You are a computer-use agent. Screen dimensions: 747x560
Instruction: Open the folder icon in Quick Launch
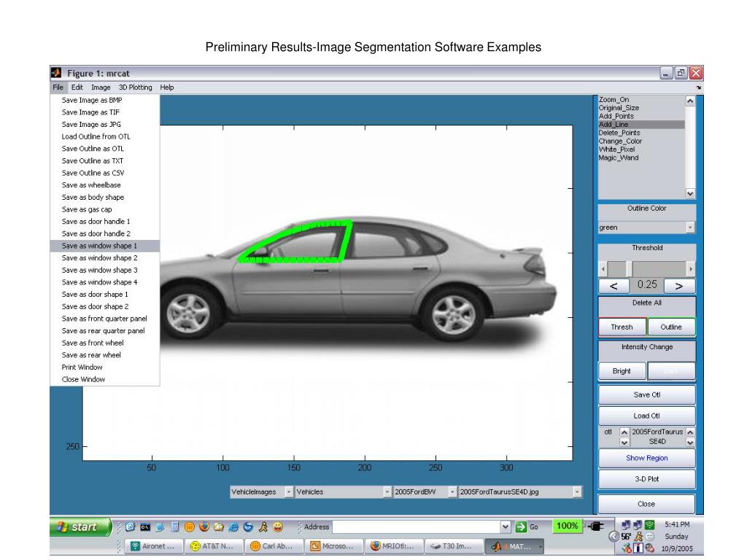pyautogui.click(x=219, y=526)
